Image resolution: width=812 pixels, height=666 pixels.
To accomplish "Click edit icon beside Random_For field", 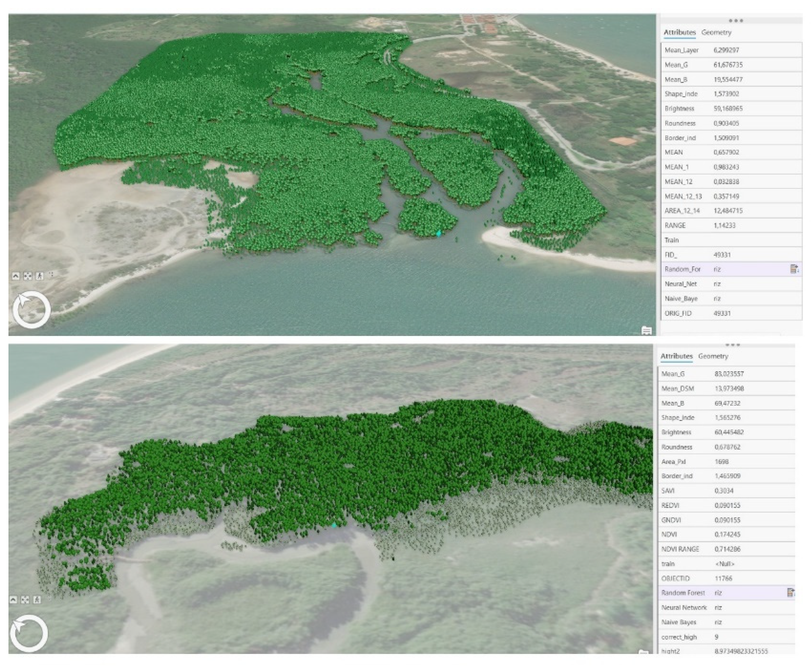I will (794, 269).
